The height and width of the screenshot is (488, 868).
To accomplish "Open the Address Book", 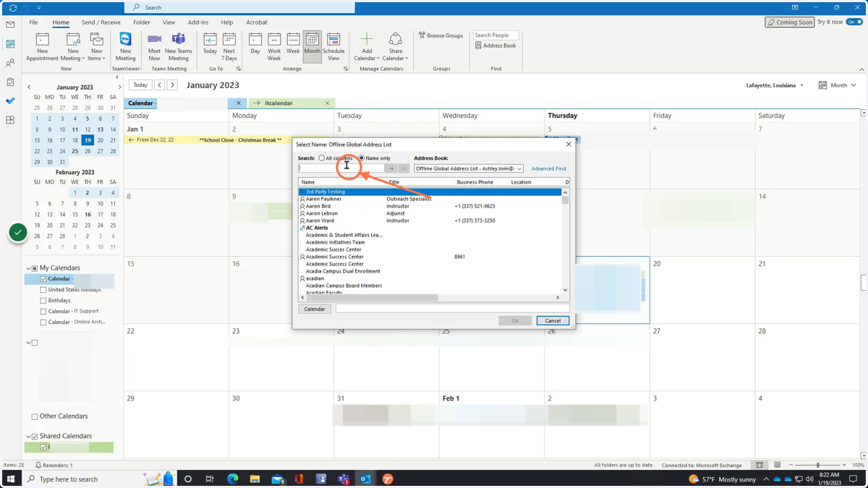I will [495, 46].
